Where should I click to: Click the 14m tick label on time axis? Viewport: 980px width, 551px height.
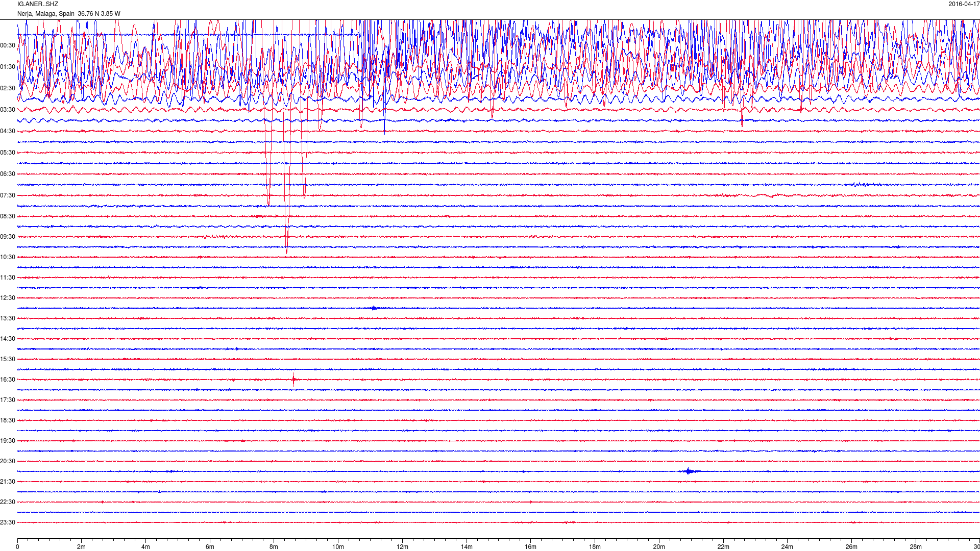click(467, 547)
